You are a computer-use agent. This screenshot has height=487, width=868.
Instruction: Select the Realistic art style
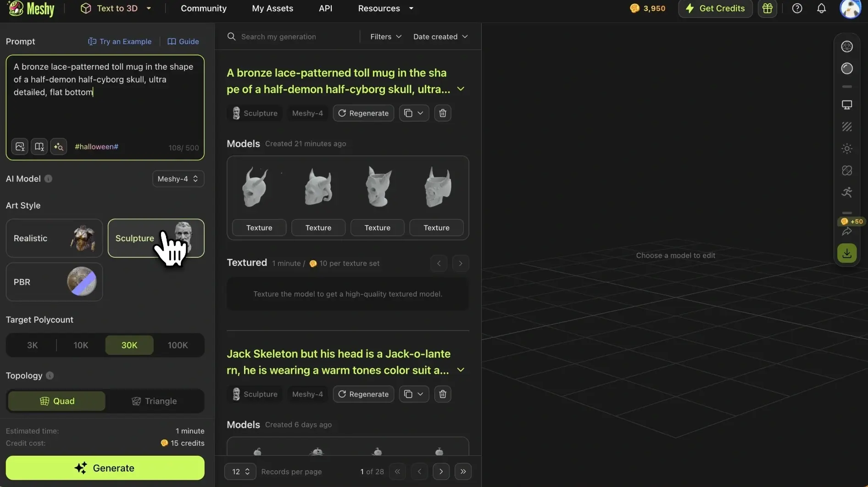click(x=54, y=238)
